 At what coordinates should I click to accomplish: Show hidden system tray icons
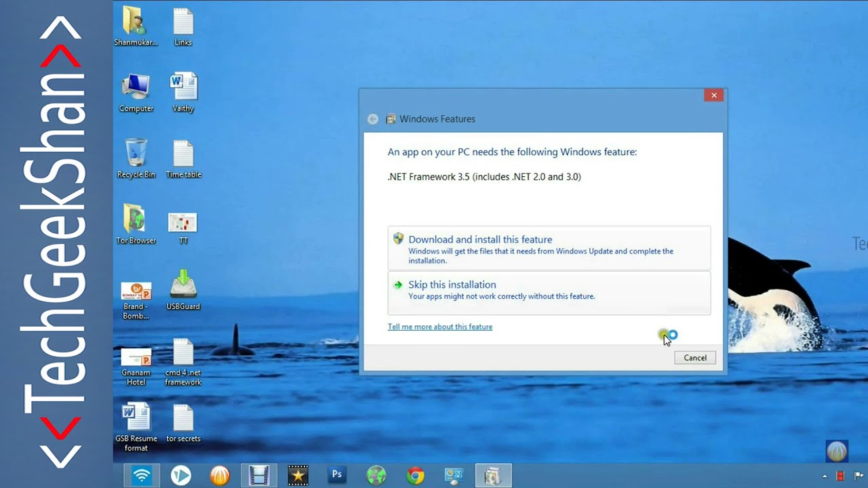pos(825,476)
